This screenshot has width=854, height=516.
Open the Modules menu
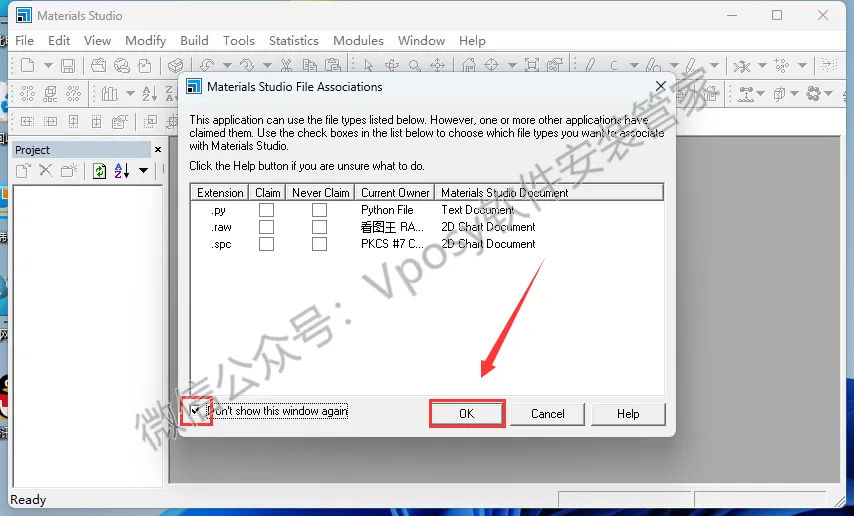click(358, 41)
